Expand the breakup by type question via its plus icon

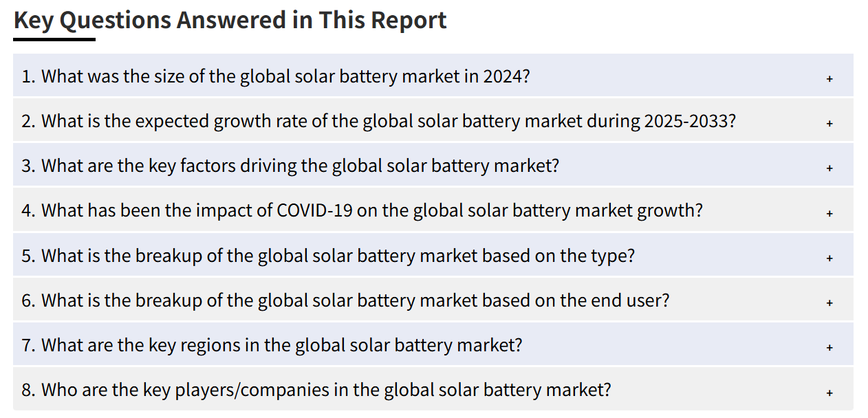click(x=829, y=258)
